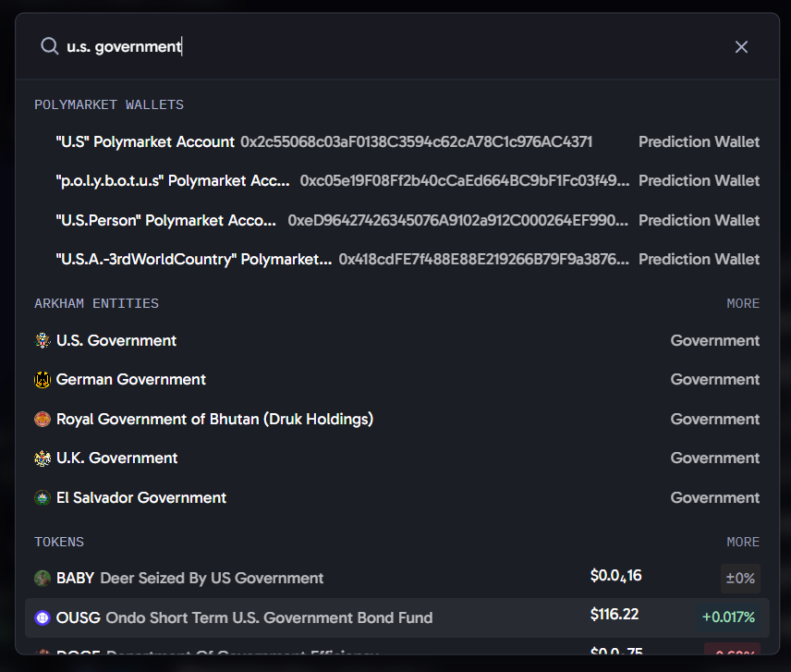Open the "p.o.l.y.b.o.t.u.s" Polymarket account result
The width and height of the screenshot is (791, 672).
pyautogui.click(x=397, y=180)
